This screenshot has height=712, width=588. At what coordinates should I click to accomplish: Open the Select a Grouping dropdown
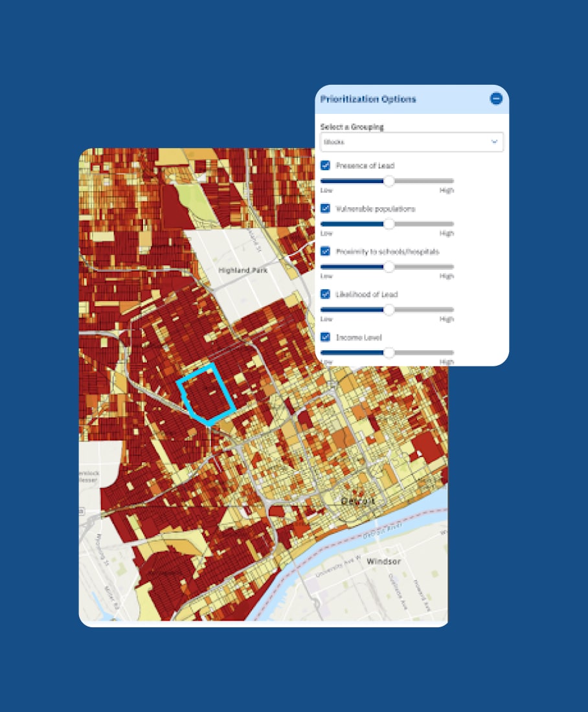coord(411,142)
